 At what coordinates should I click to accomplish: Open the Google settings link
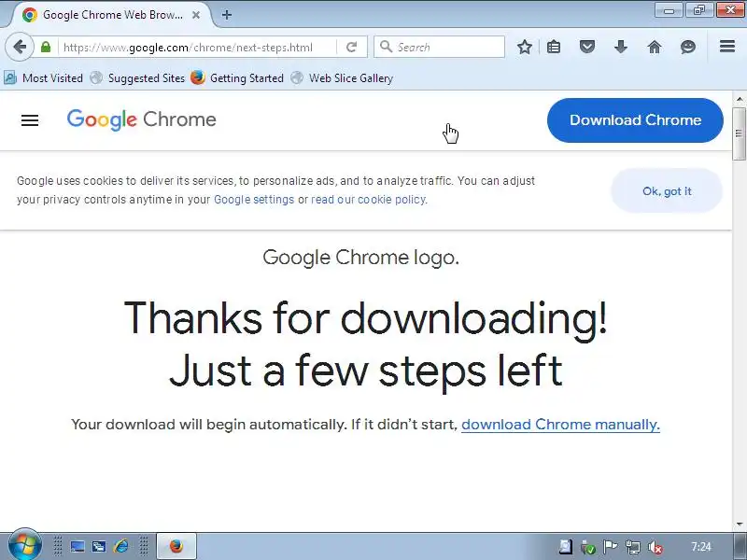tap(254, 200)
